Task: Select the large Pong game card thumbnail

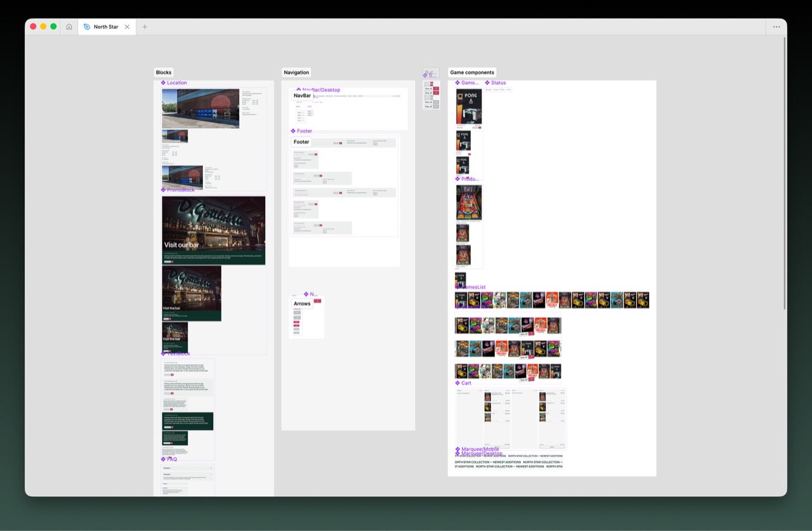Action: click(469, 107)
